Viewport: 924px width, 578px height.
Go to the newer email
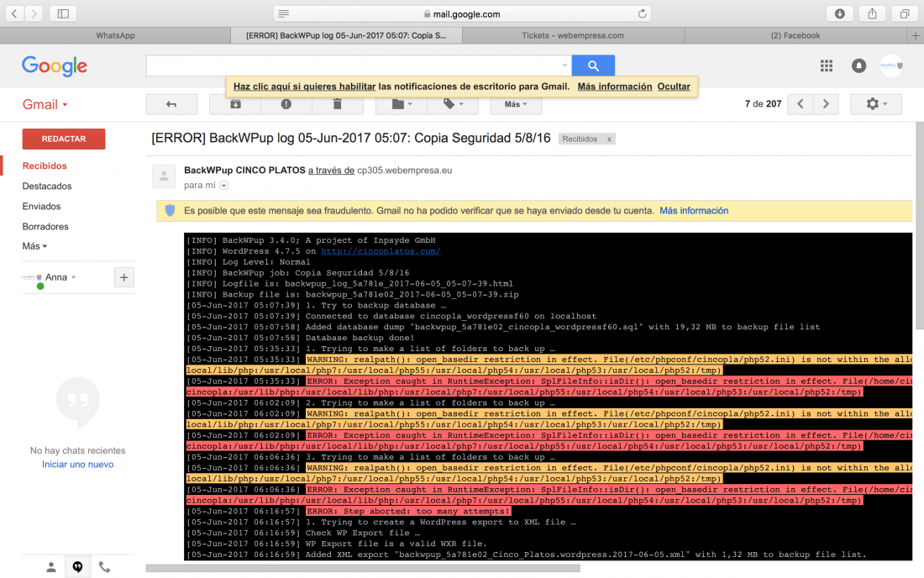[801, 104]
